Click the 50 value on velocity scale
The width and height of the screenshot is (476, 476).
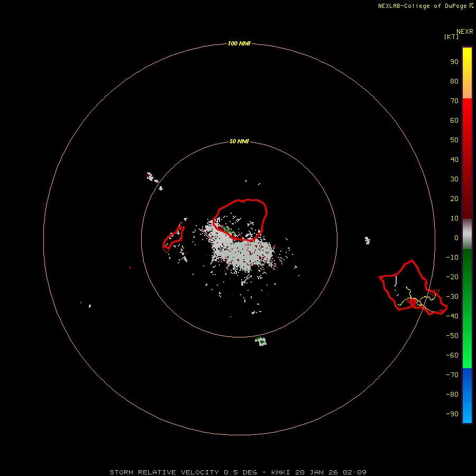pyautogui.click(x=454, y=140)
